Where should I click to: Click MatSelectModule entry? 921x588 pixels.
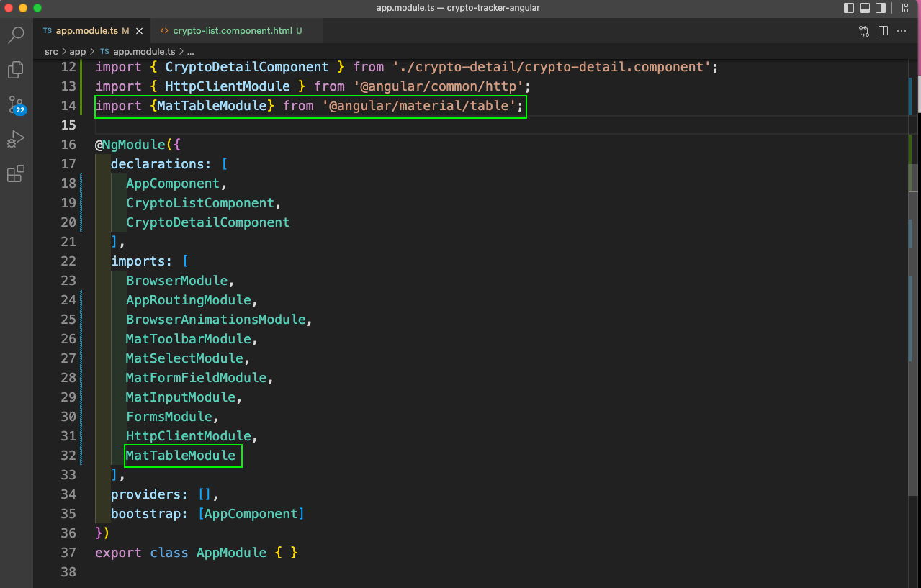click(x=184, y=358)
